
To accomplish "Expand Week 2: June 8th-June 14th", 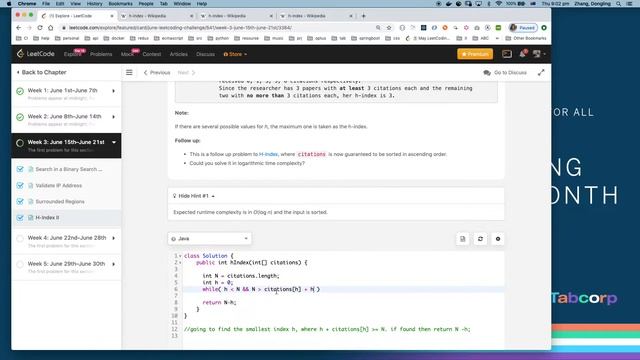I will click(x=114, y=117).
